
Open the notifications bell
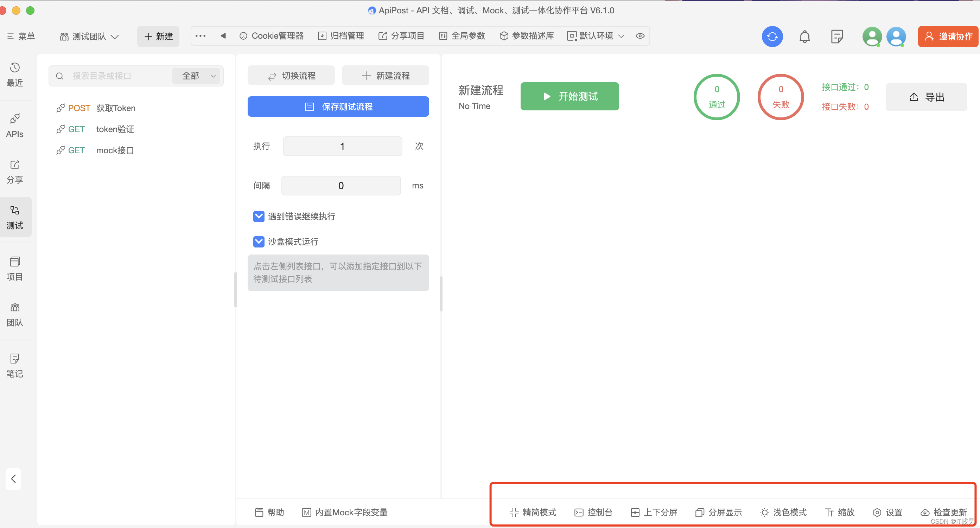804,37
